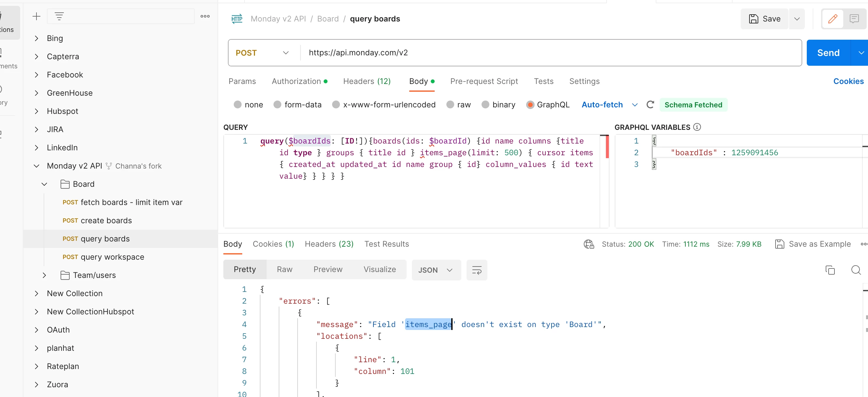Switch to the Settings tab
Image resolution: width=868 pixels, height=397 pixels.
point(584,81)
